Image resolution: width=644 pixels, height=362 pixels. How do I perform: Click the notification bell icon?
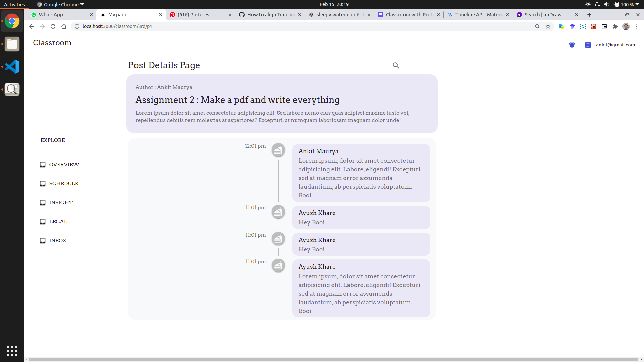pos(572,45)
